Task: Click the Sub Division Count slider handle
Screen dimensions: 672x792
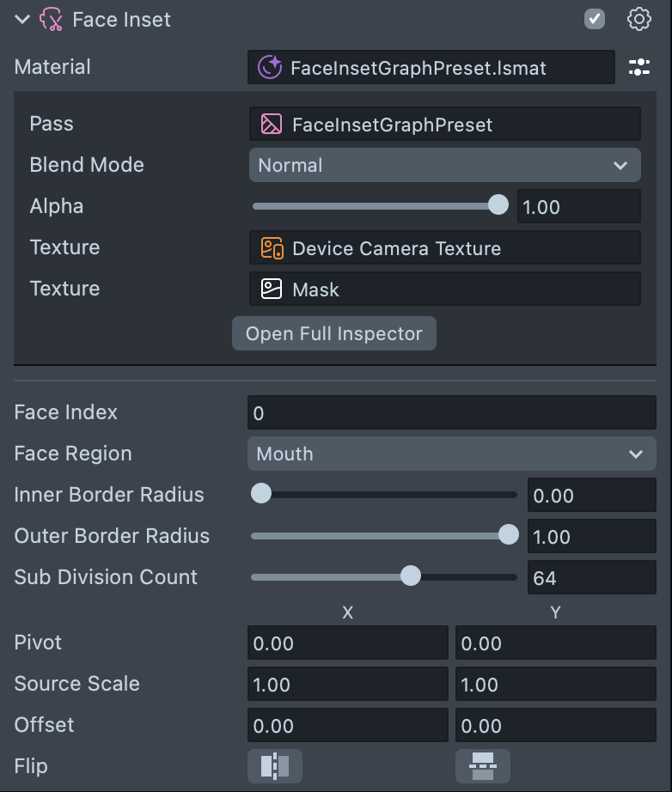Action: 411,576
